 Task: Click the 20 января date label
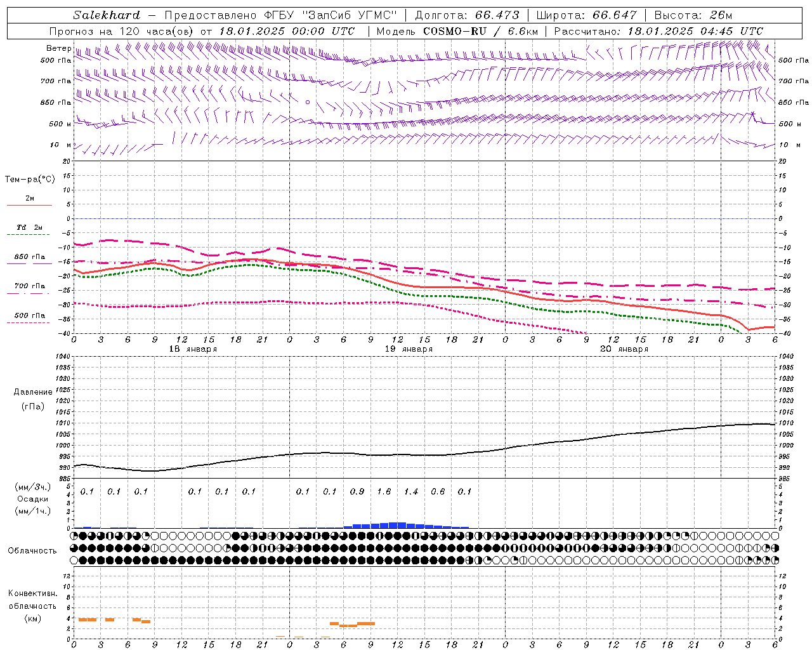tap(624, 349)
